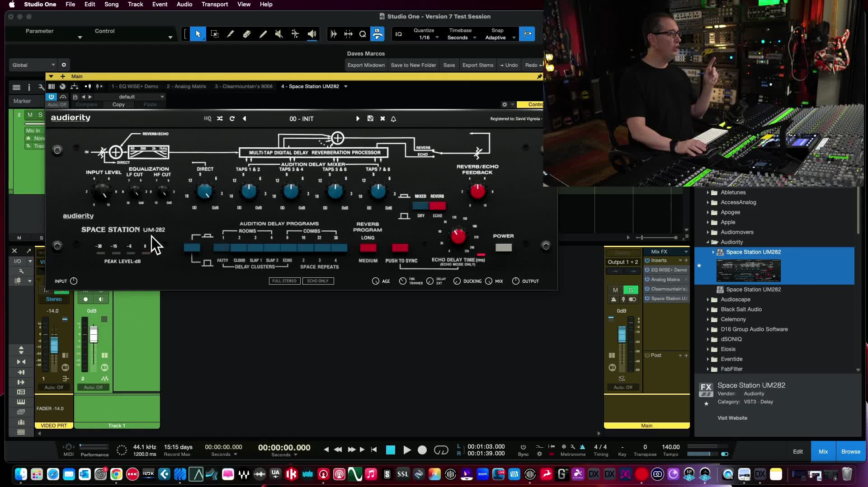Click the Record transport button
Screen dimensions: 868x487
(422, 450)
